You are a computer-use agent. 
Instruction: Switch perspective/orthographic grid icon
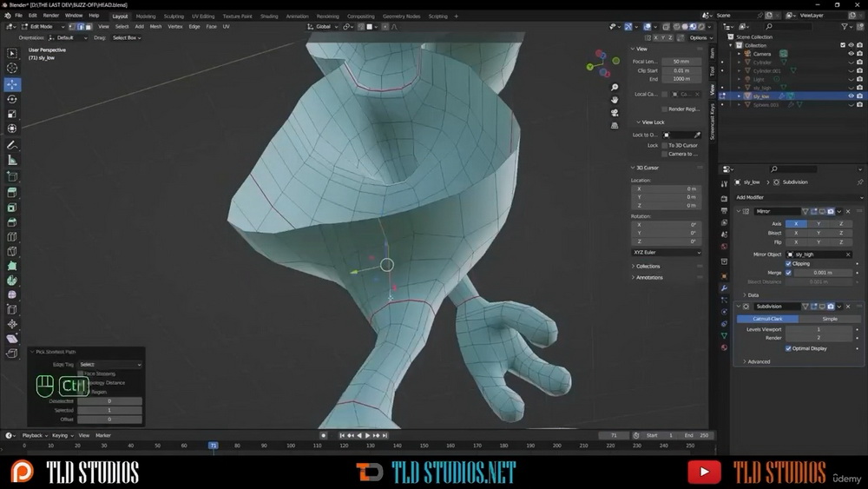[x=615, y=125]
